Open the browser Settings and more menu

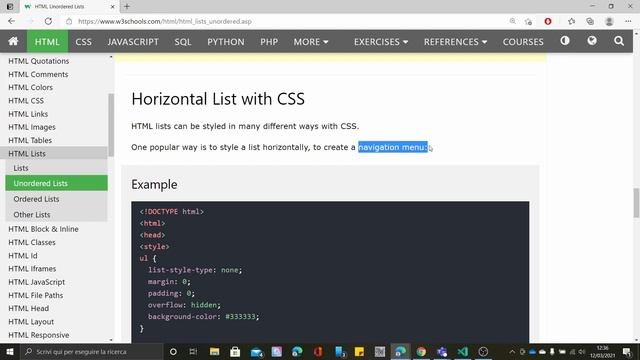628,21
